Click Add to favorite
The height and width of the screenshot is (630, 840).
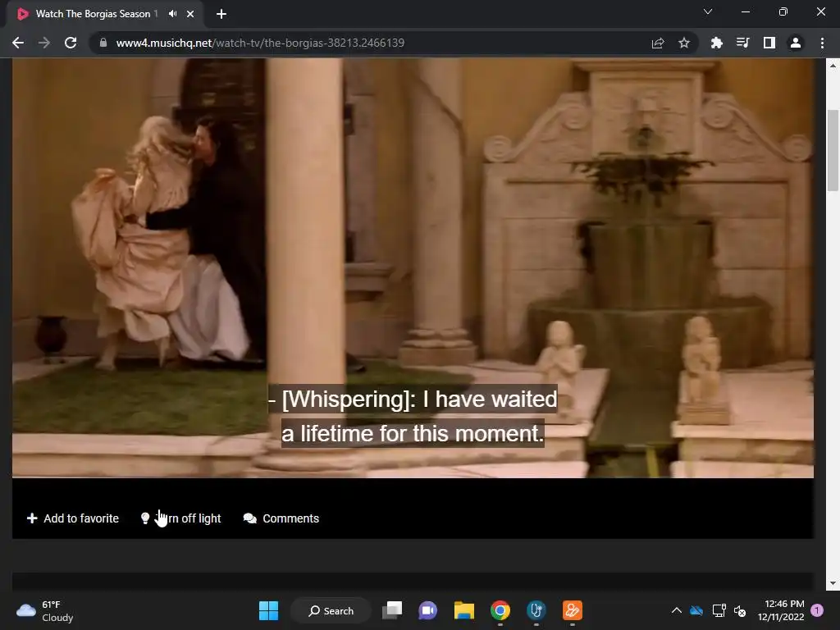click(73, 518)
